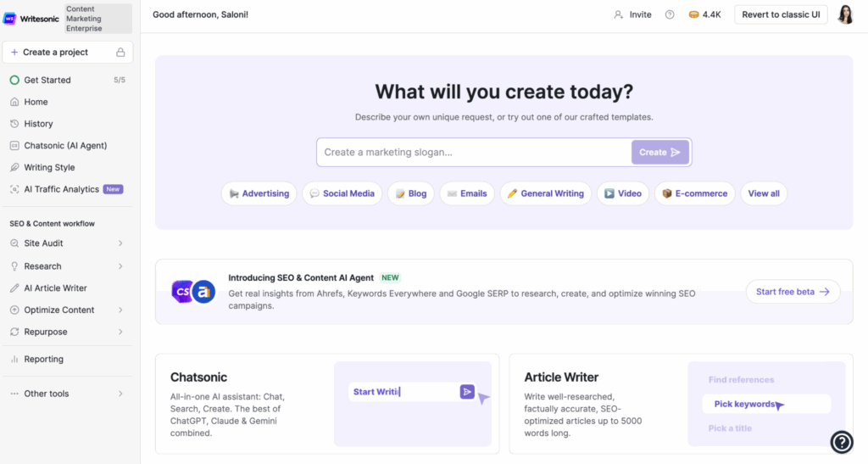Select the General Writing chip

pyautogui.click(x=546, y=193)
